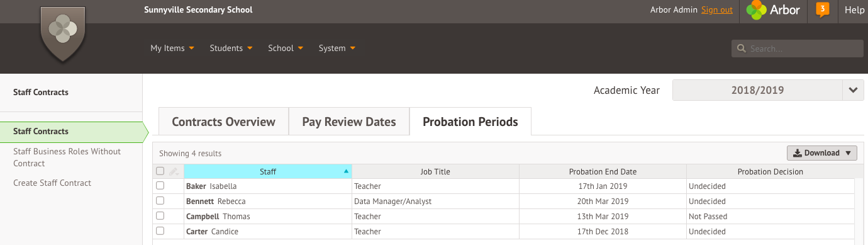Open Create Staff Contract link
The width and height of the screenshot is (868, 245).
(52, 183)
